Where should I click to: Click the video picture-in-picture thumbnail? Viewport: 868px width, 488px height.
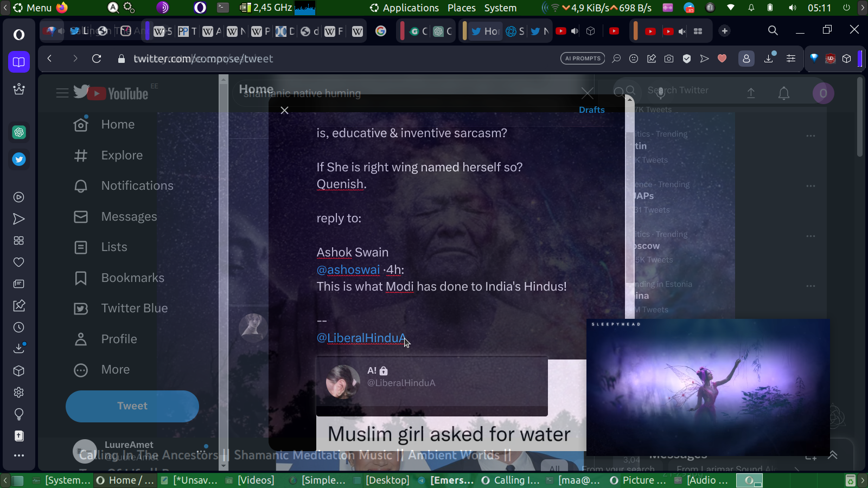708,387
